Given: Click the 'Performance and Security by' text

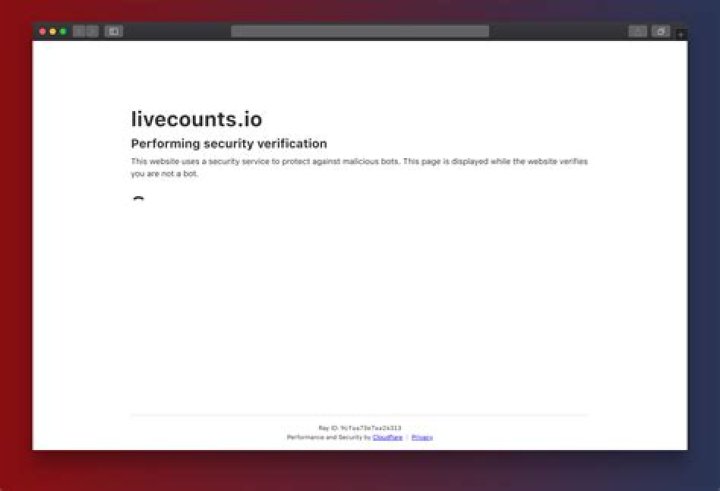Looking at the screenshot, I should [329, 437].
